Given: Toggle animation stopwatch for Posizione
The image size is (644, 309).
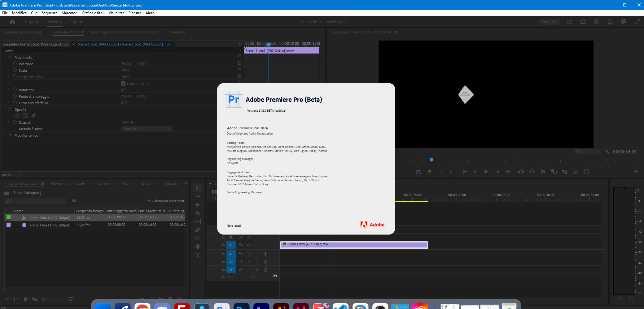Looking at the screenshot, I should coord(15,63).
